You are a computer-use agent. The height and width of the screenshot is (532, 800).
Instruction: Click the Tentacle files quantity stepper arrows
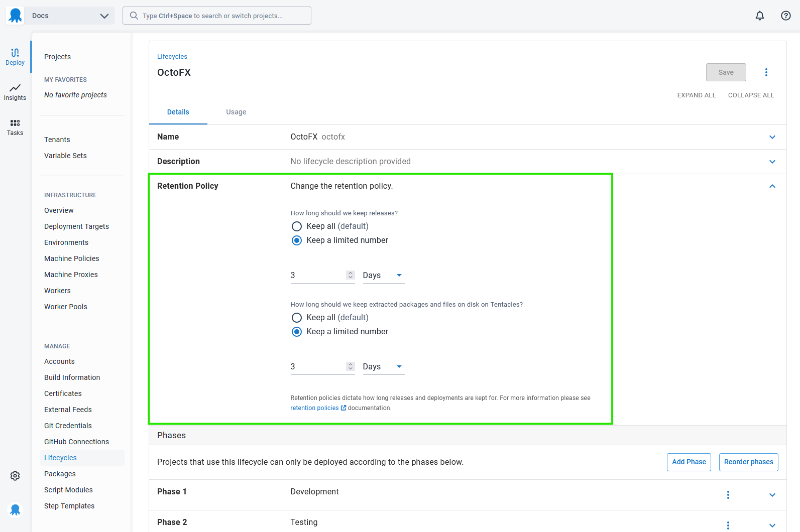click(x=351, y=366)
